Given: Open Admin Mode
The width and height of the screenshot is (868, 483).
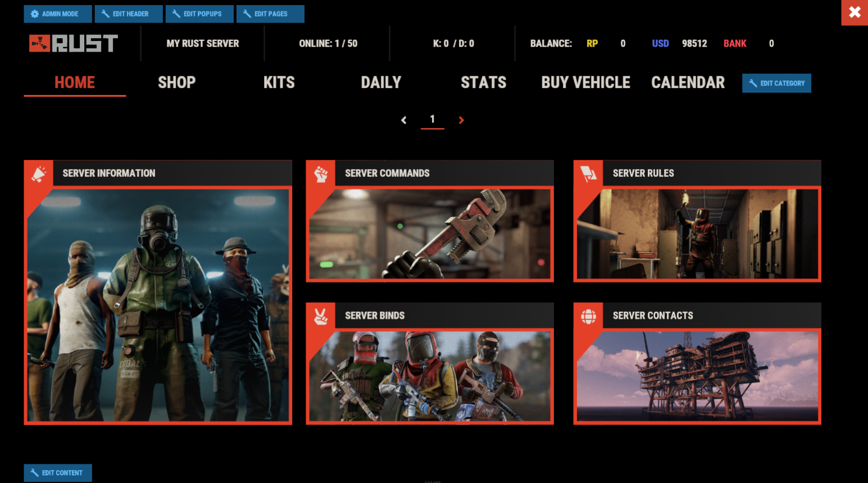Looking at the screenshot, I should pos(58,13).
